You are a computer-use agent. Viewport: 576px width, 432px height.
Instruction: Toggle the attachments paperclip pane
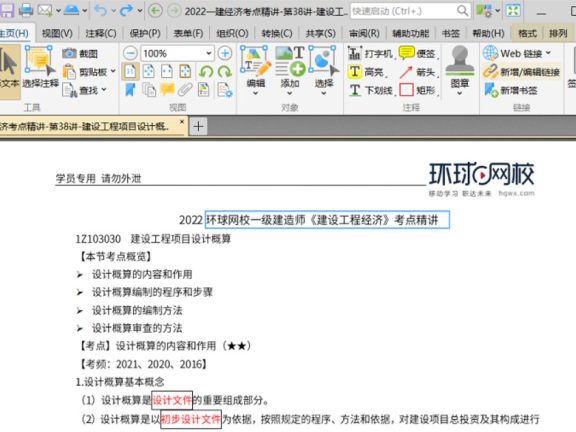point(185,90)
